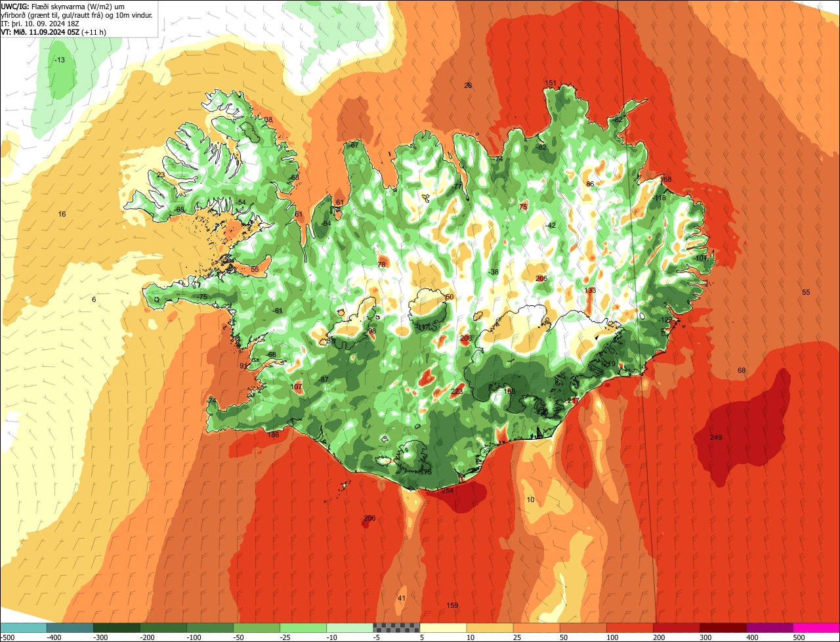Click the magenta above-500 legend swatch
This screenshot has height=642, width=840.
click(x=816, y=628)
